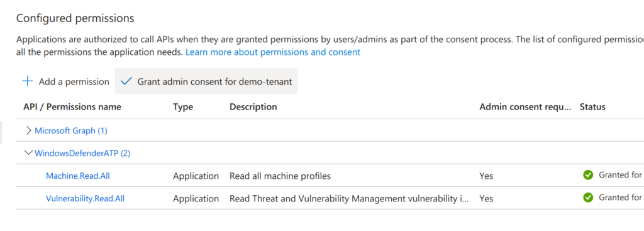The width and height of the screenshot is (644, 231).
Task: Collapse the WindowsDefenderATP chevron
Action: (x=28, y=153)
